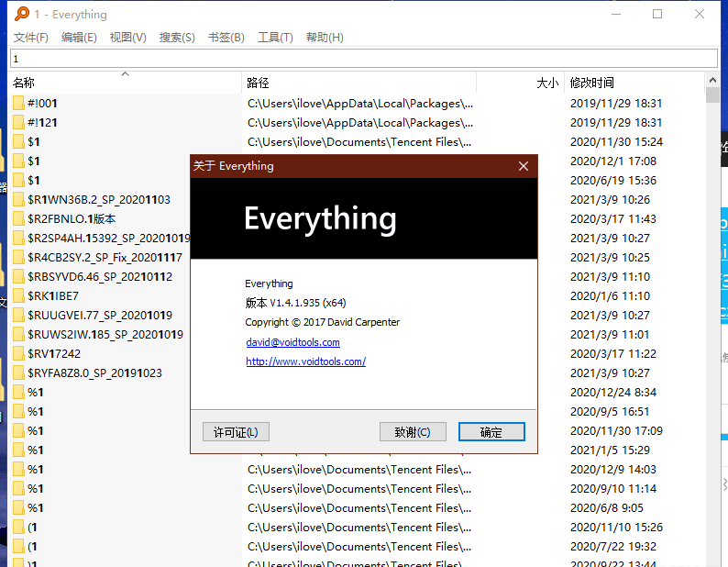Click the folder icon next to #!001
728x567 pixels.
coord(18,104)
